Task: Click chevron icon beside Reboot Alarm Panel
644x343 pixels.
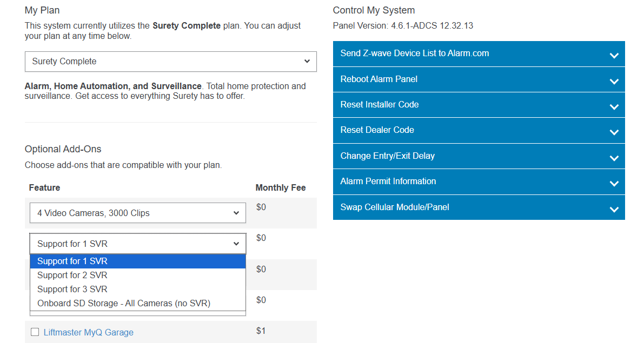Action: 614,82
